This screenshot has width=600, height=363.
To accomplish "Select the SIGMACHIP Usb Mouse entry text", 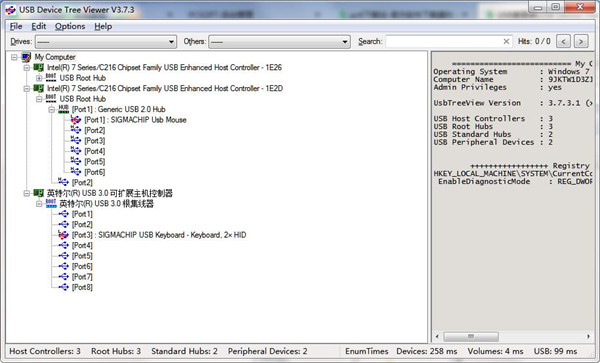I will tap(135, 120).
